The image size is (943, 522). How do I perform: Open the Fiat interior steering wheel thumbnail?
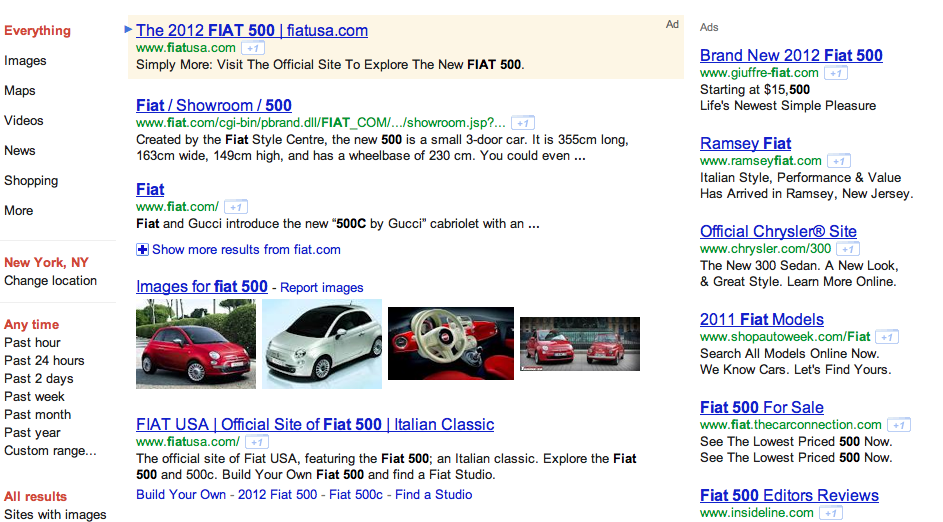pos(451,343)
